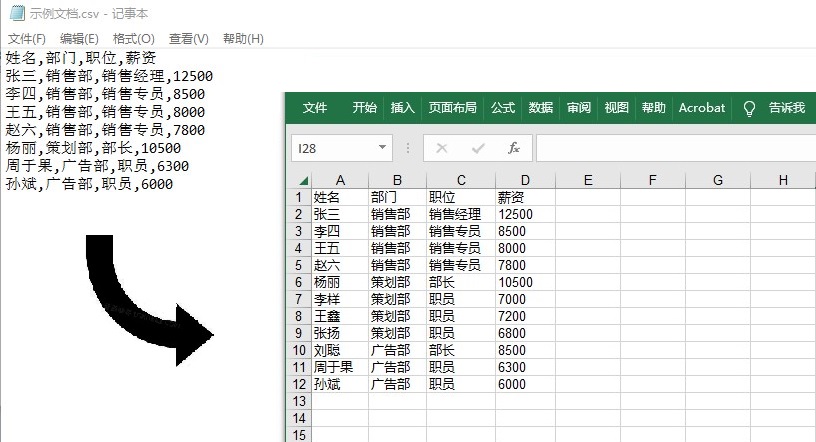Viewport: 816px width, 442px height.
Task: Switch to the 页面布局 ribbon tab
Action: pyautogui.click(x=452, y=108)
